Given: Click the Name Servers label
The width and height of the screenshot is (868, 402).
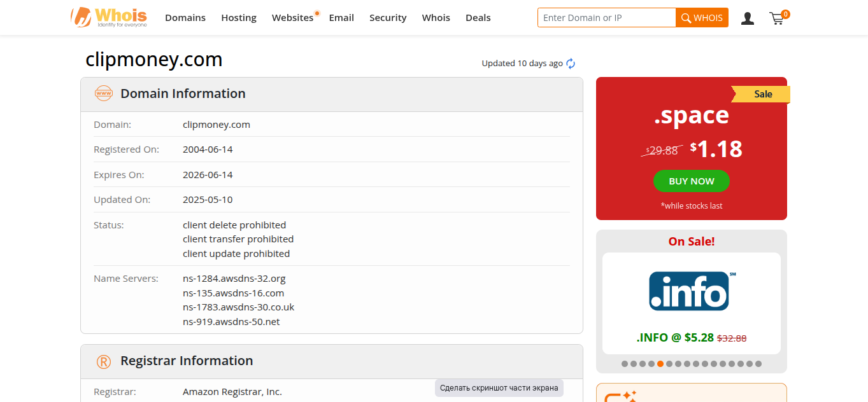Looking at the screenshot, I should point(126,279).
